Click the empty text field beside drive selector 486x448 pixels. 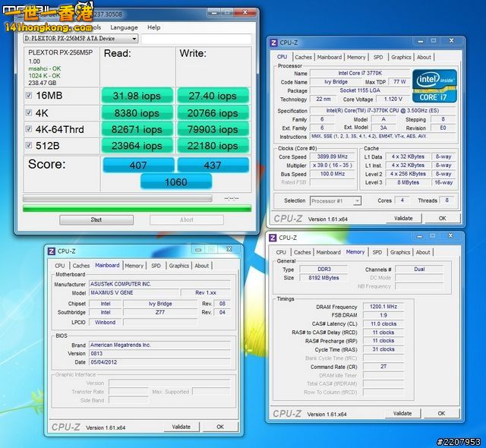(x=195, y=39)
